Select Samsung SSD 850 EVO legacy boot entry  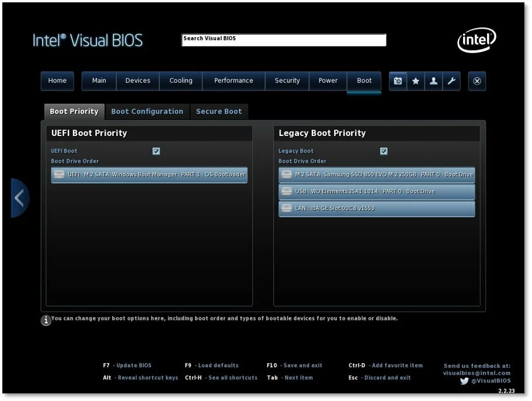(x=377, y=175)
